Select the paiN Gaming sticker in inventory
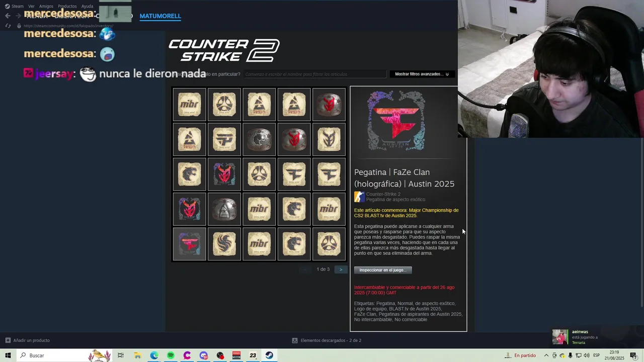The width and height of the screenshot is (644, 362). pos(224,140)
